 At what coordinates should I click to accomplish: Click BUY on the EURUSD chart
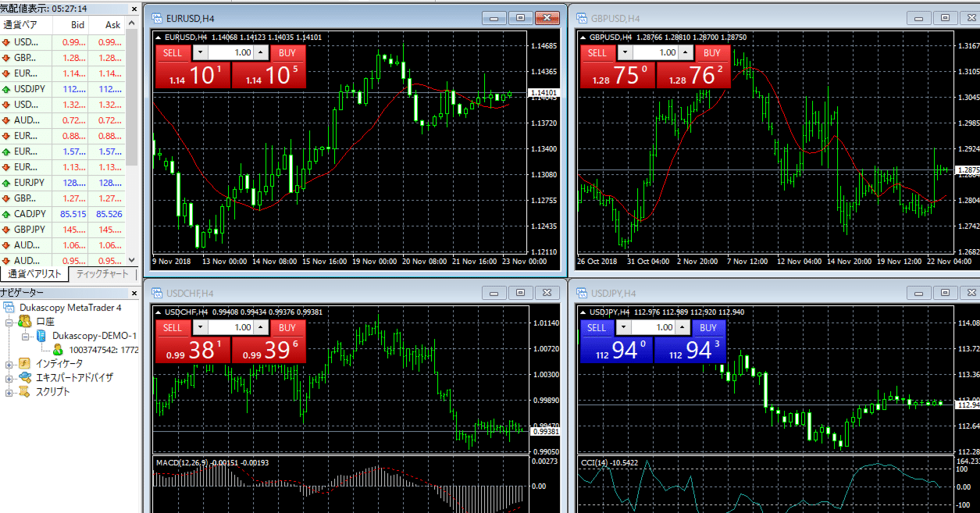point(287,53)
